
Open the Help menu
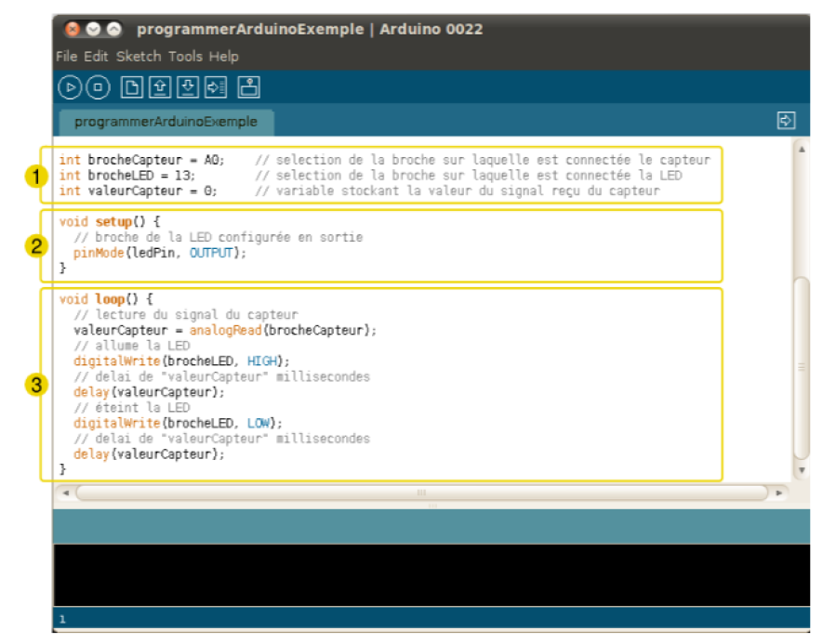pos(224,57)
